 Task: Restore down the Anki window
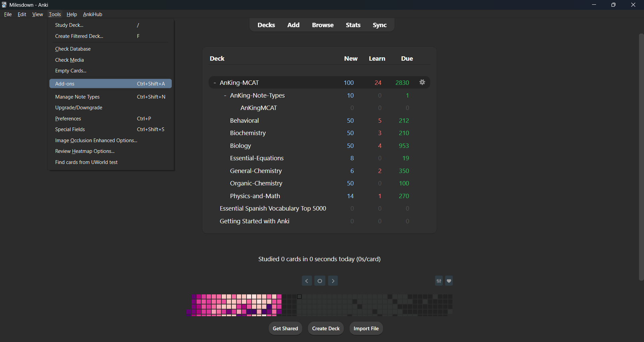(x=613, y=5)
